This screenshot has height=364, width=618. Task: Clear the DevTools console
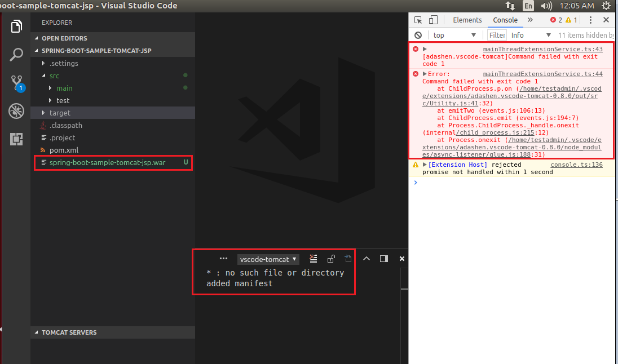417,34
